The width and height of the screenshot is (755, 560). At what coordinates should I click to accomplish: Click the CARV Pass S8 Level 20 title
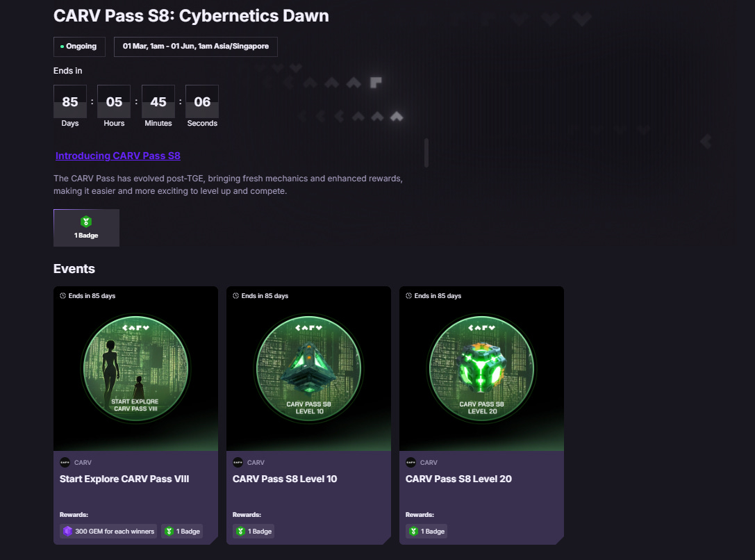coord(458,479)
